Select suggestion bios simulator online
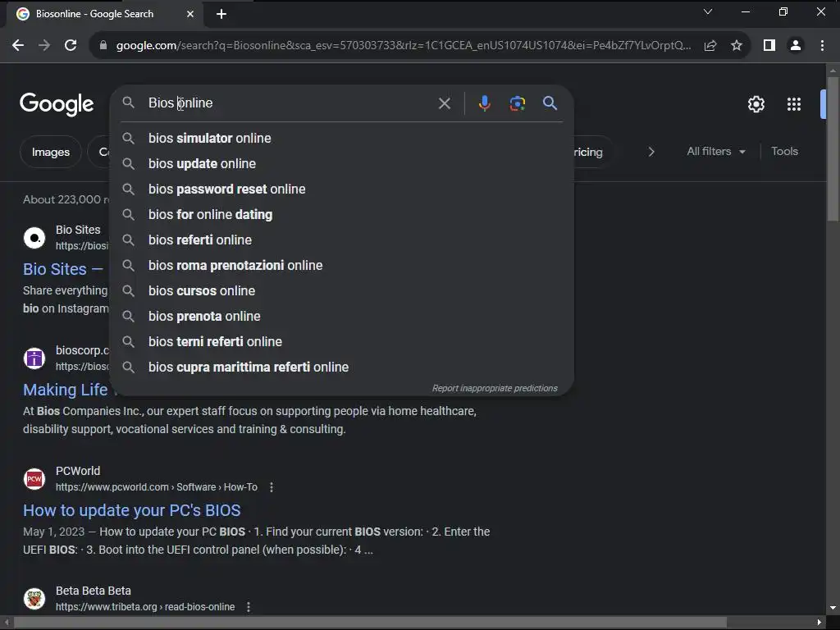 coord(342,138)
